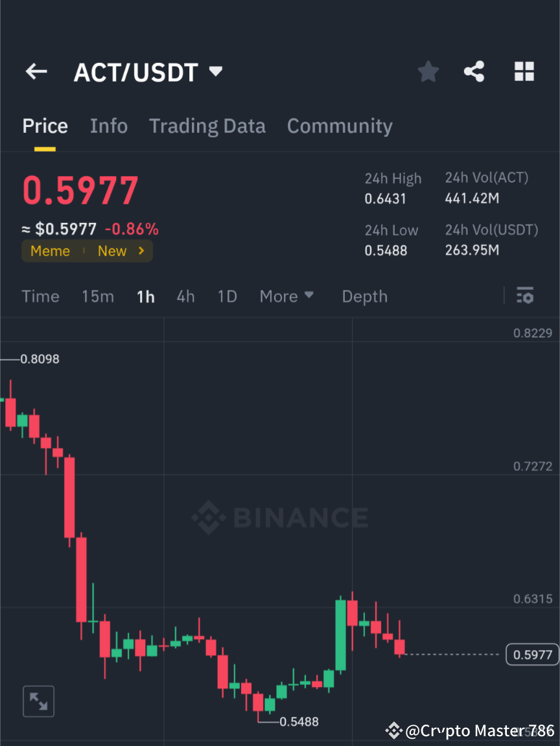Expand chart to fullscreen with corner arrows icon
The height and width of the screenshot is (746, 560).
click(38, 701)
